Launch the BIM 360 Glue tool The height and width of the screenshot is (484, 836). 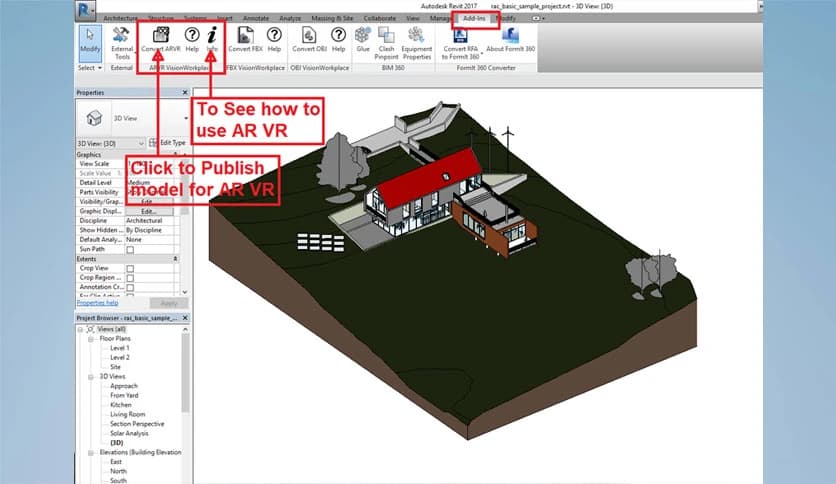coord(363,39)
